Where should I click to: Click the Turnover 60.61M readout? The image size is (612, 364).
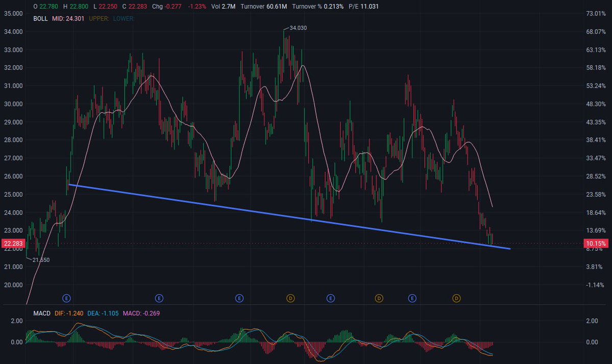[x=263, y=6]
